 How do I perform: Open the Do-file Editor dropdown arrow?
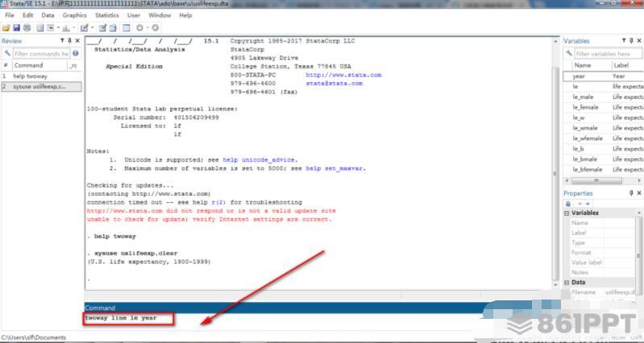click(x=93, y=27)
